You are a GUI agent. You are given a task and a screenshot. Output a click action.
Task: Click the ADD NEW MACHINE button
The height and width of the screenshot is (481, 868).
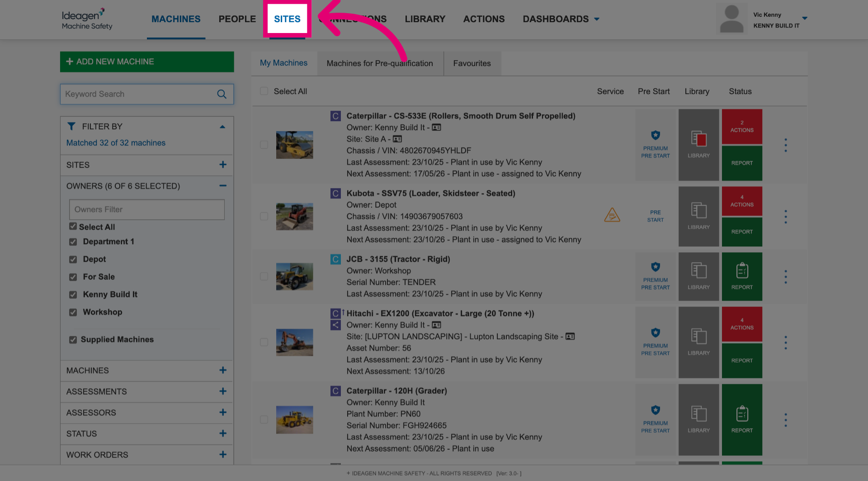coord(147,61)
